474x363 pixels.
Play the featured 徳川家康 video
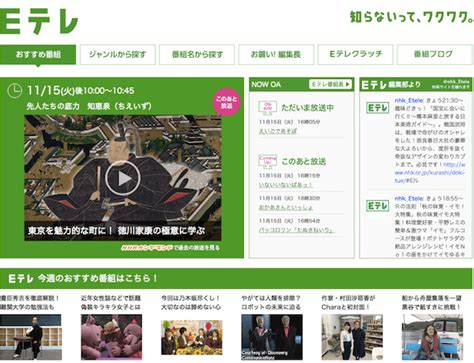(123, 178)
